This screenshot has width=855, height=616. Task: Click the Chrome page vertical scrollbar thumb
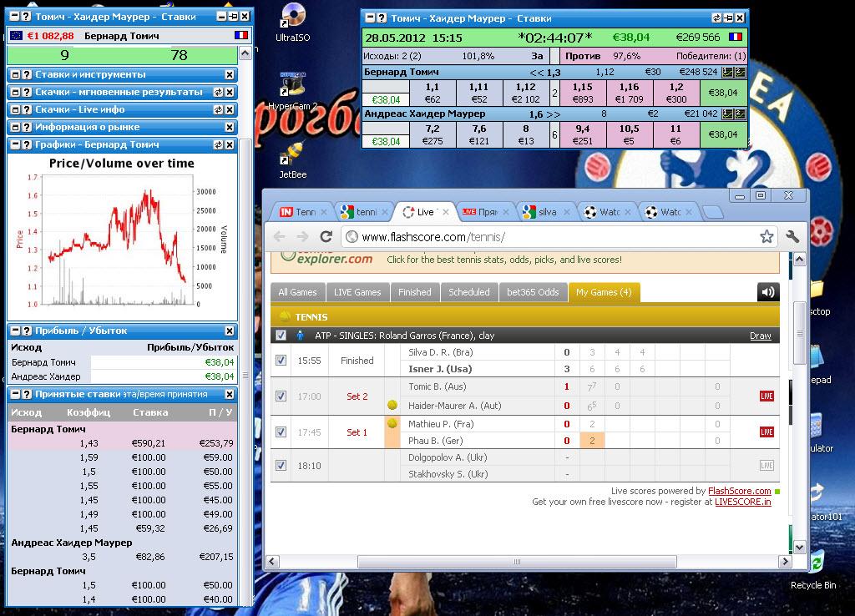click(799, 334)
